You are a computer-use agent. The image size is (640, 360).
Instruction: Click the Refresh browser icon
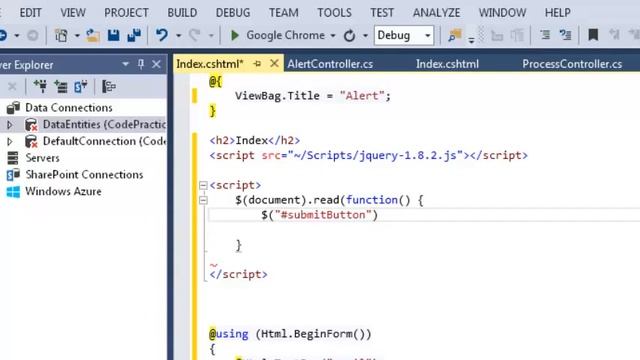(x=349, y=36)
